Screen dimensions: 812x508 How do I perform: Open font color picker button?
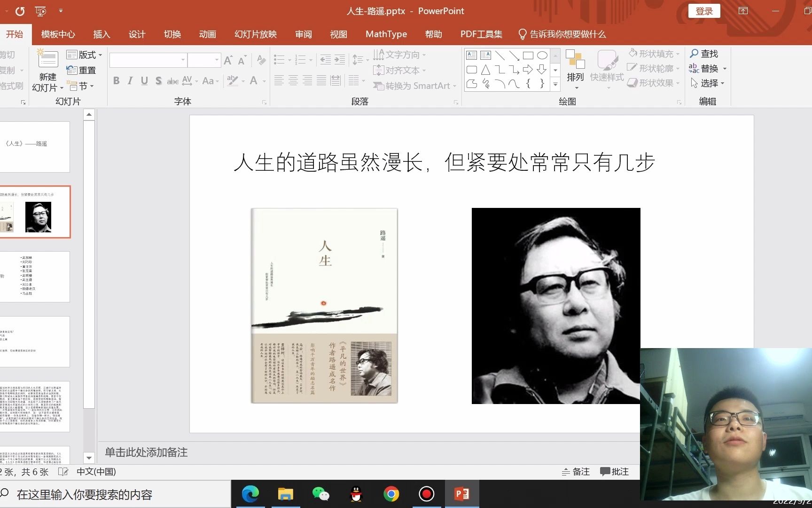254,81
